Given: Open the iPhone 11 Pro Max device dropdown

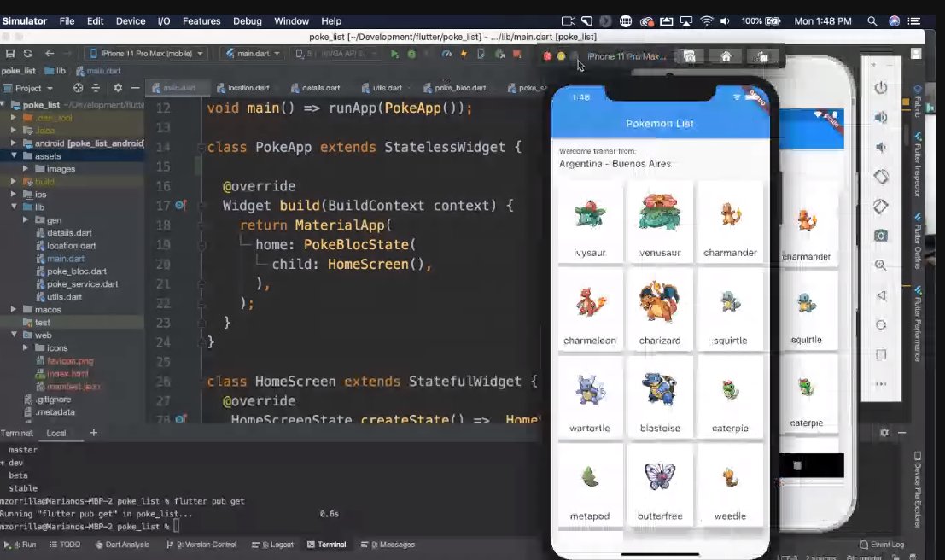Looking at the screenshot, I should click(x=146, y=54).
